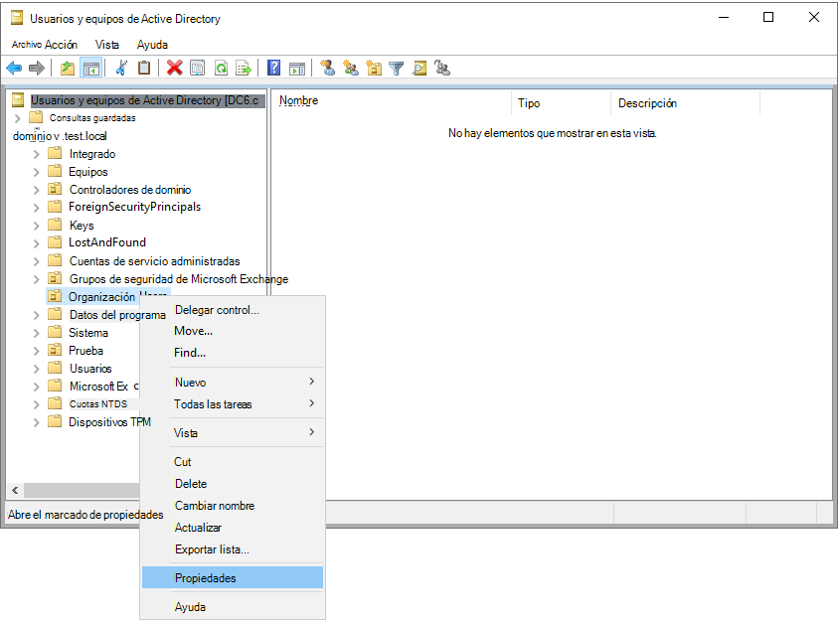The width and height of the screenshot is (840, 625).
Task: Toggle the action pane toolbar icon
Action: click(297, 68)
